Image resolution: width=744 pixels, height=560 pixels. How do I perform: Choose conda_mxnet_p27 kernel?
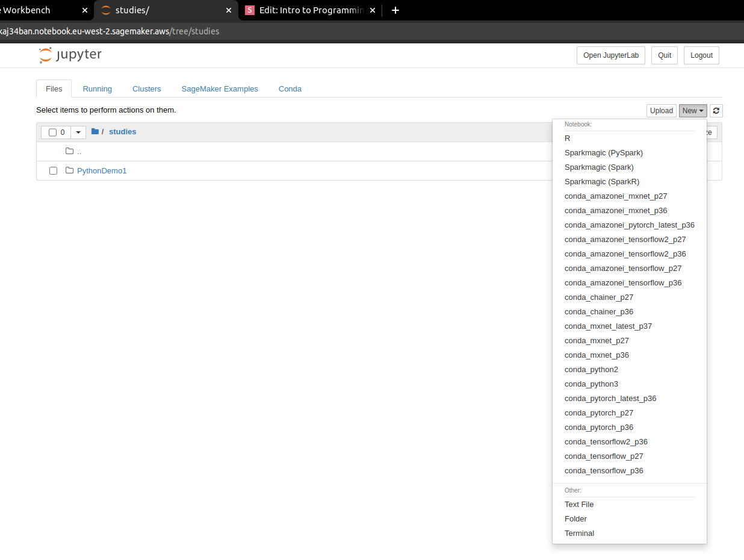point(630,341)
